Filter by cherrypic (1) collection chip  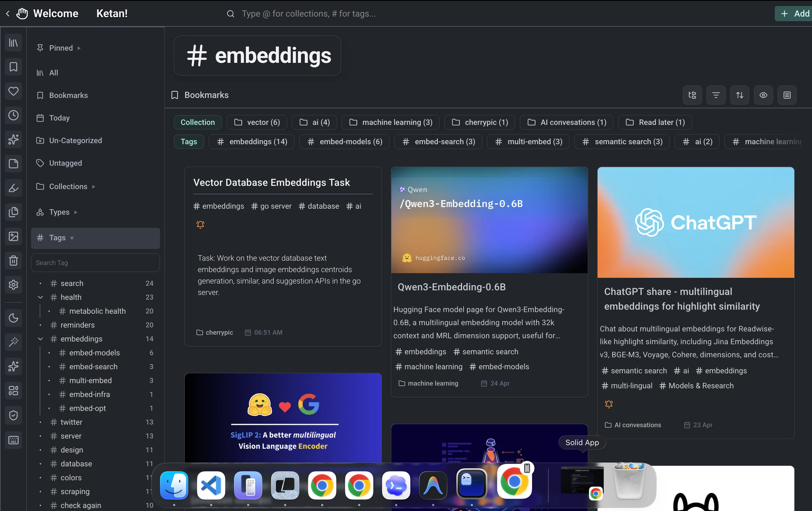[x=479, y=122]
